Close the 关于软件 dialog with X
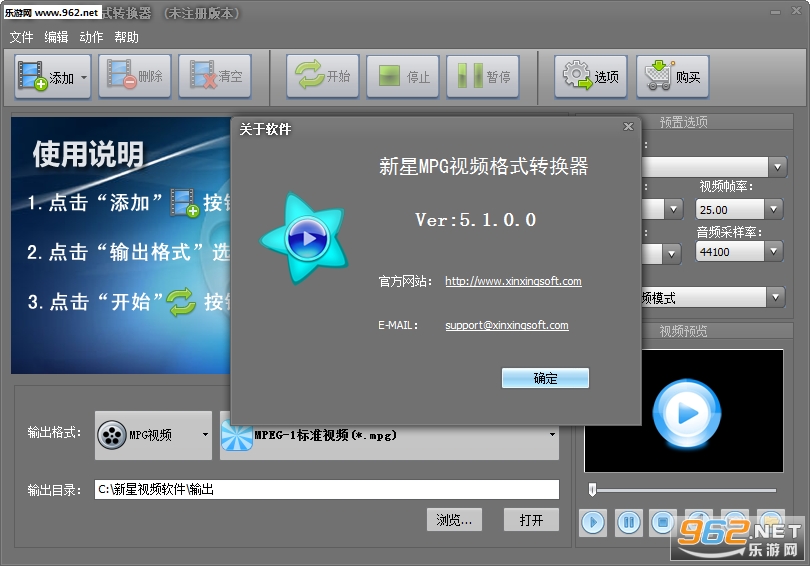Screen dimensions: 810x566 [x=628, y=127]
